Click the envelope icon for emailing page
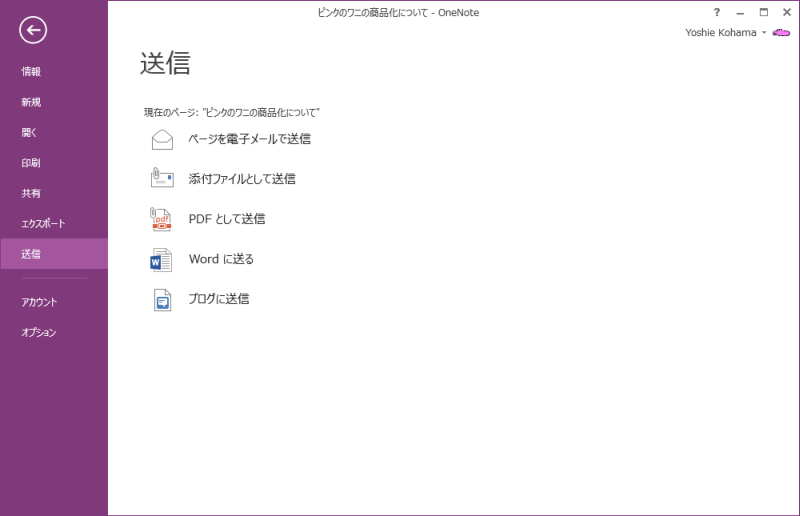800x516 pixels. click(162, 139)
